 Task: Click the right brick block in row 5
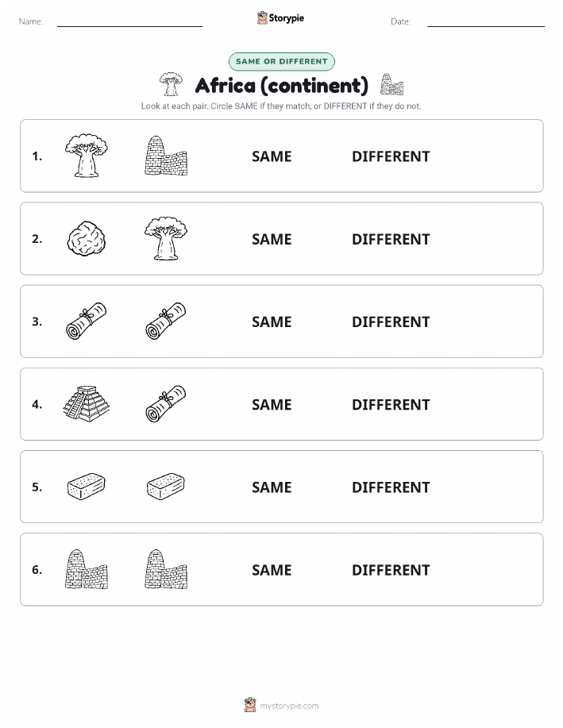(x=166, y=486)
